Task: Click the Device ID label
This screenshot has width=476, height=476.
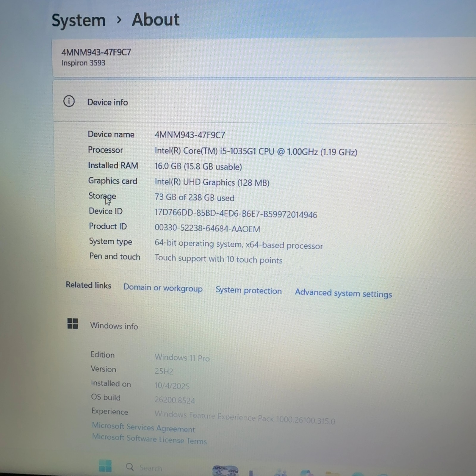Action: point(106,211)
